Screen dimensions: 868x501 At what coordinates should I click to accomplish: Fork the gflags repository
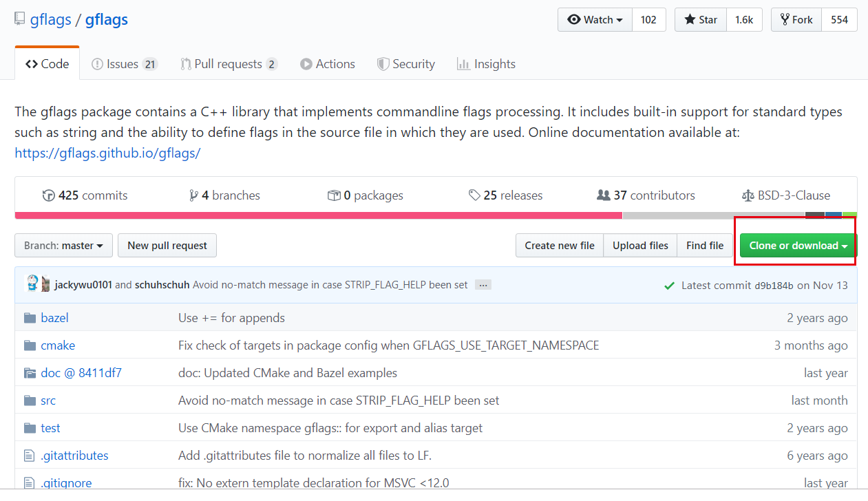[x=796, y=20]
